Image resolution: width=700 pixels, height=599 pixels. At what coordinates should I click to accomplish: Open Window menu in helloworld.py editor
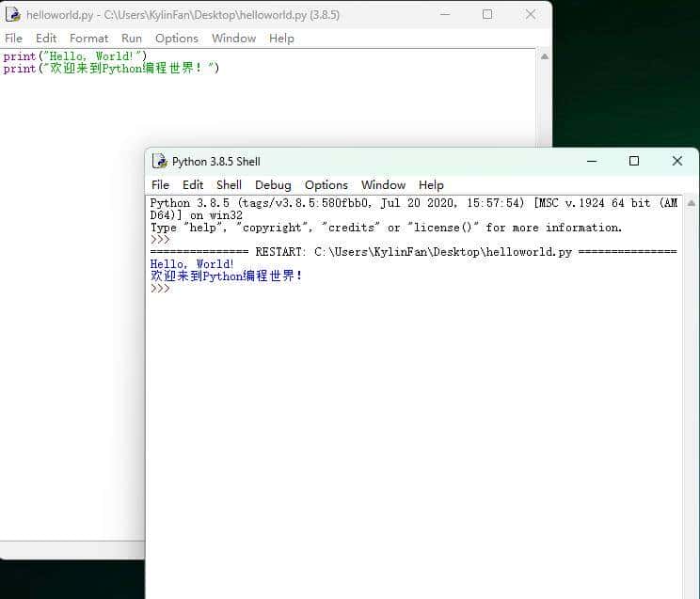tap(233, 39)
